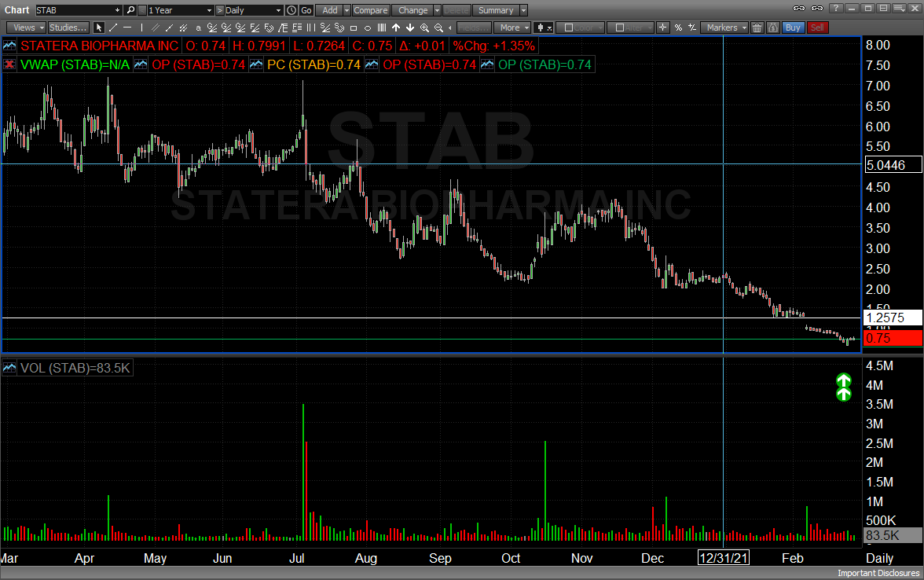Select the pointer arrow tool
The image size is (924, 580).
point(98,28)
